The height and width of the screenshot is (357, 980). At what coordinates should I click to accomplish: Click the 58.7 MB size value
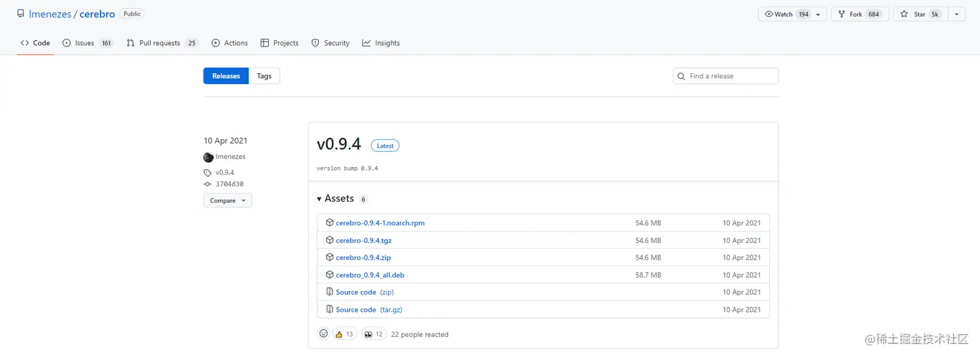[x=648, y=275]
